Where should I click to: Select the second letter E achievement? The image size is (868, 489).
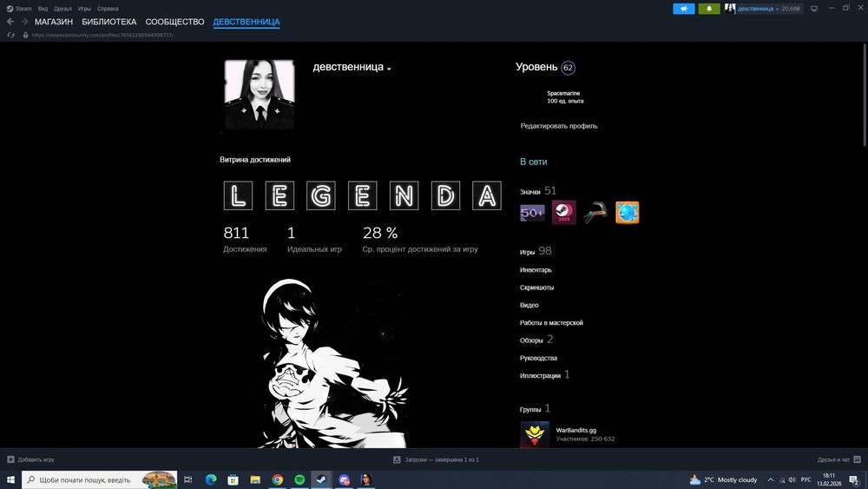point(363,195)
